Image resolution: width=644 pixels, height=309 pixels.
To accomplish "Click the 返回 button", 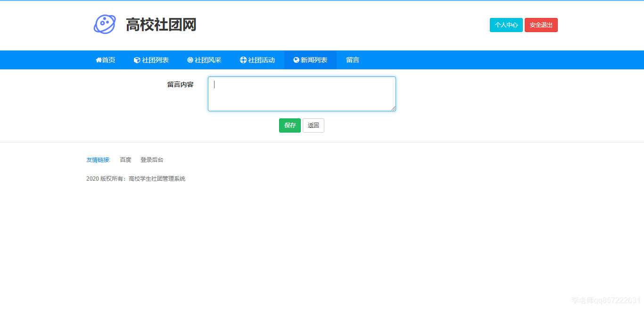I will point(313,125).
